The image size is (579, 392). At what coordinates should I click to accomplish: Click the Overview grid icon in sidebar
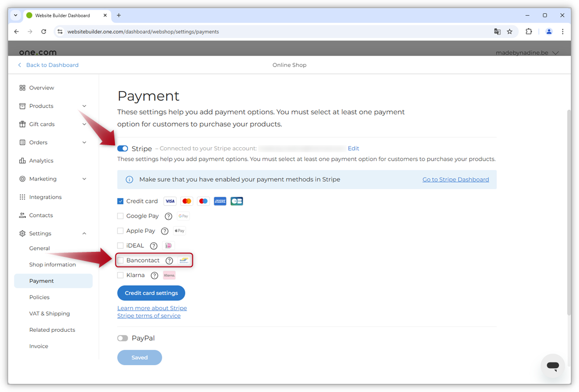point(23,88)
